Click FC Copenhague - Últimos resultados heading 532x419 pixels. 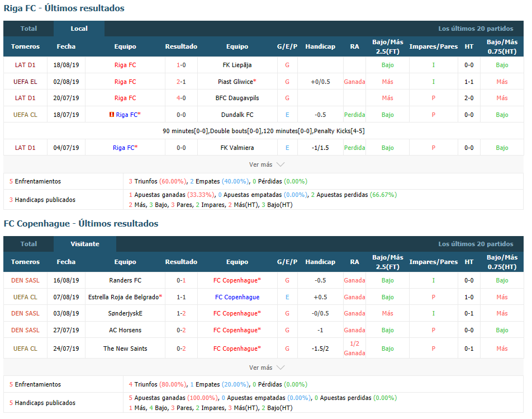[81, 223]
